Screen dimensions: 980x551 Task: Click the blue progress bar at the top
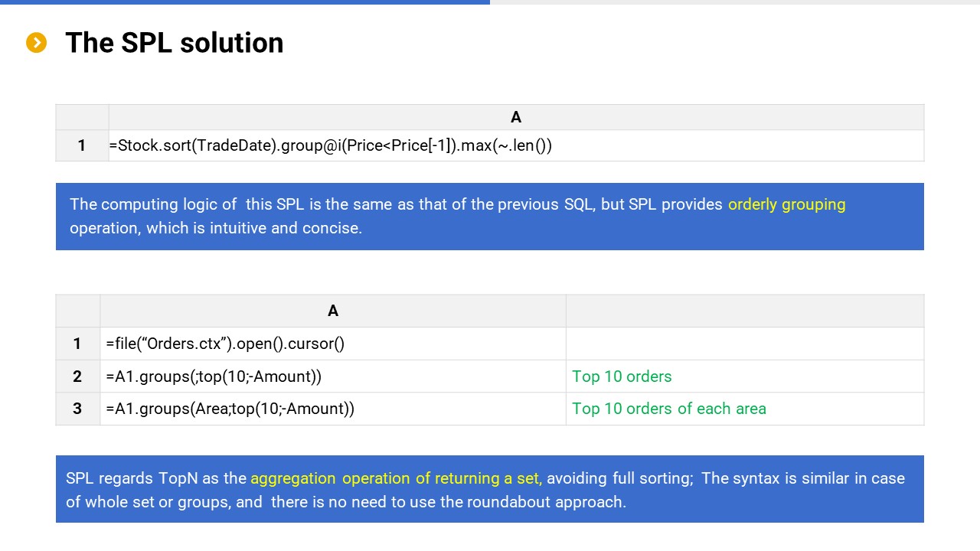(x=245, y=2)
